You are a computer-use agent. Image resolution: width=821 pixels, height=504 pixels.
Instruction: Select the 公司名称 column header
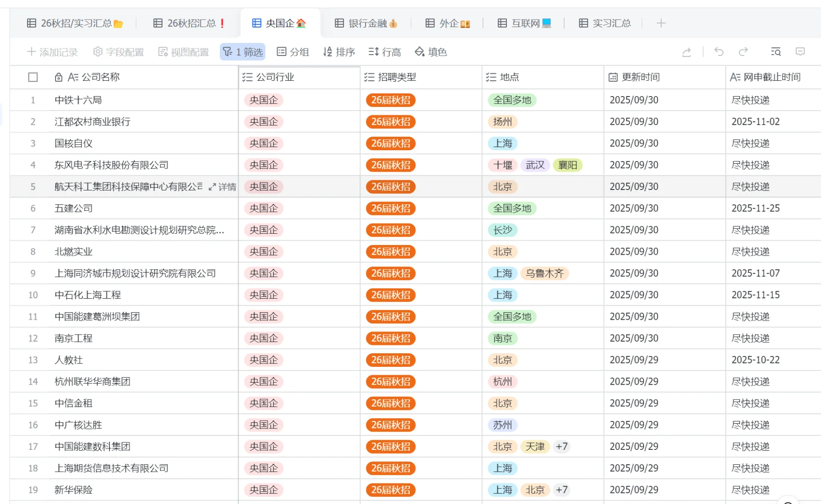145,77
